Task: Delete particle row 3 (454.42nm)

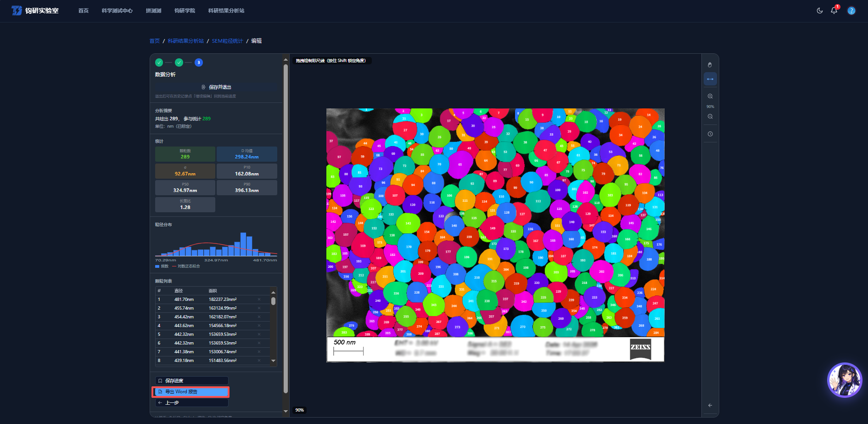Action: [259, 317]
